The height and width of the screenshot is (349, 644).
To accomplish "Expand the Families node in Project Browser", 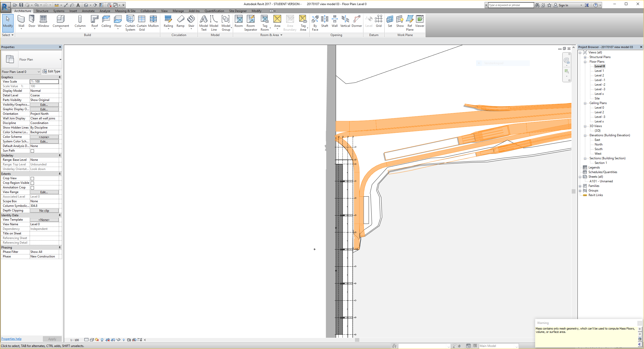I will 580,186.
